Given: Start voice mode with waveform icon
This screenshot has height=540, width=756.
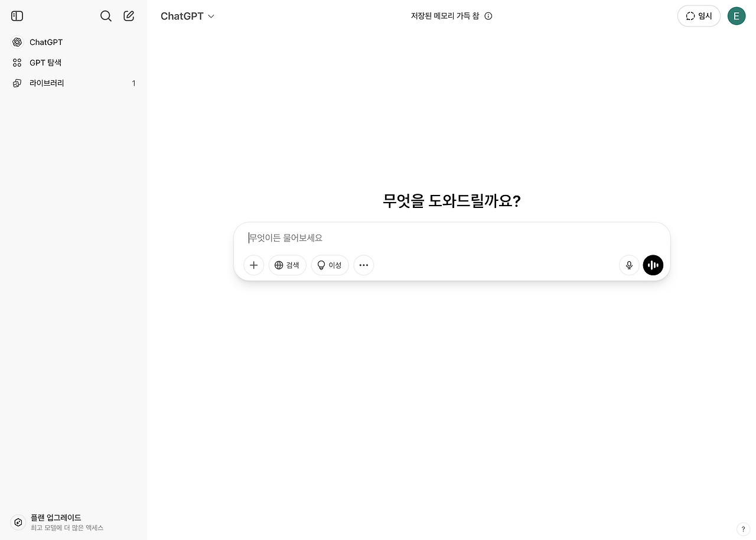Looking at the screenshot, I should click(x=653, y=265).
